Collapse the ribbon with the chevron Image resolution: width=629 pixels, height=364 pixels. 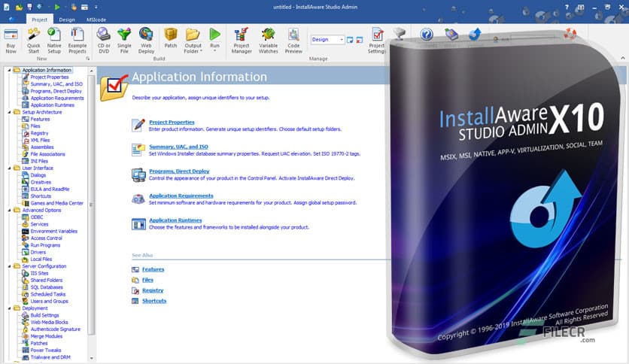point(622,58)
